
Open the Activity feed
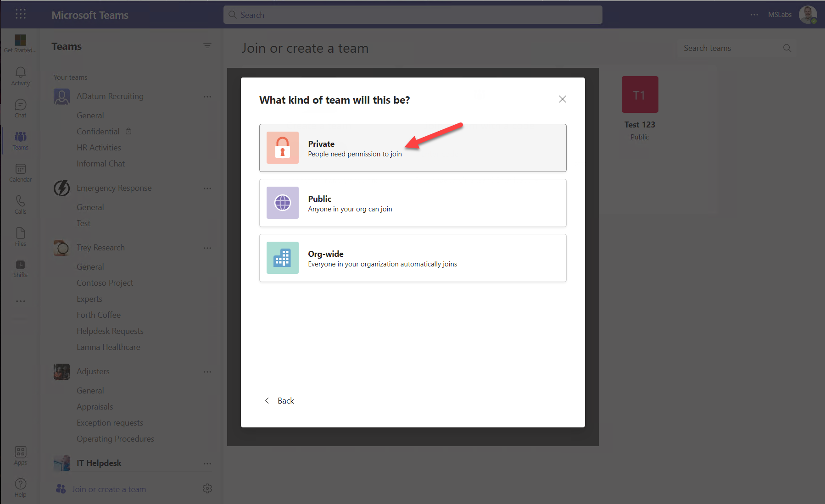pyautogui.click(x=20, y=76)
